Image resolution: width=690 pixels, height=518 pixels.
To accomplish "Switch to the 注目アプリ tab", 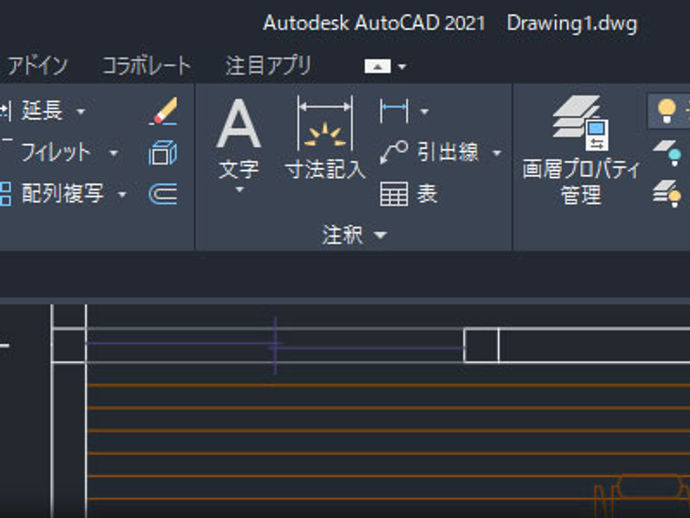I will pyautogui.click(x=268, y=66).
